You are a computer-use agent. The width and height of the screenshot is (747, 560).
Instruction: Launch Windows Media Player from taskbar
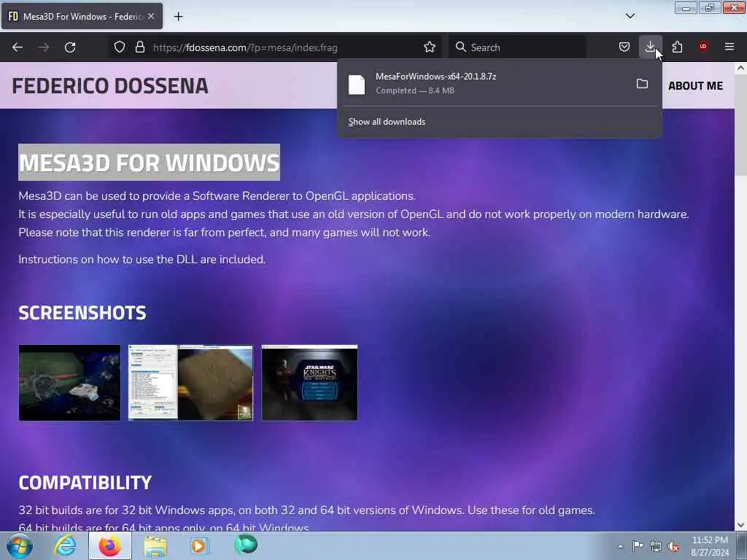coord(199,545)
